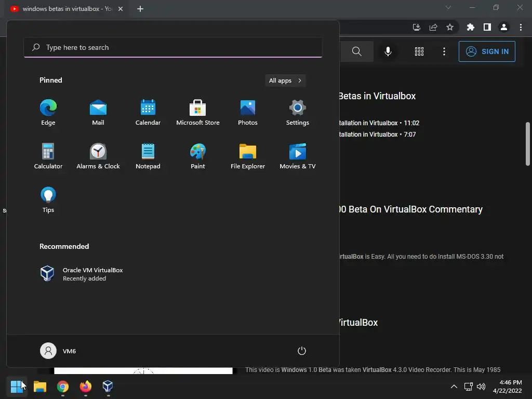Open the Chrome profile menu
Screen dimensions: 532x399
[x=504, y=27]
